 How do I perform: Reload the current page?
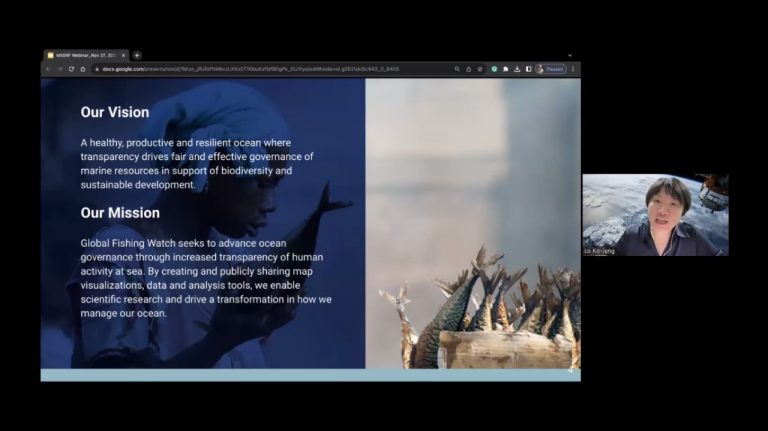point(72,69)
